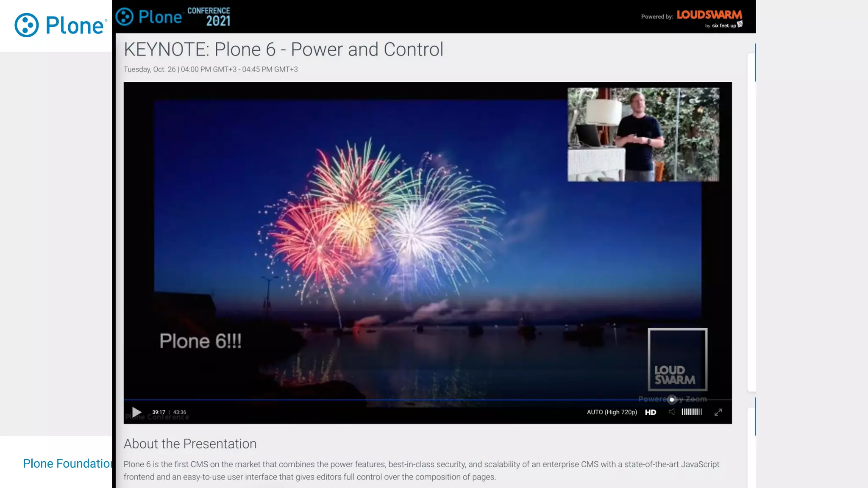The image size is (868, 488).
Task: Open the AUTO (High 720p) quality selector
Action: [612, 412]
